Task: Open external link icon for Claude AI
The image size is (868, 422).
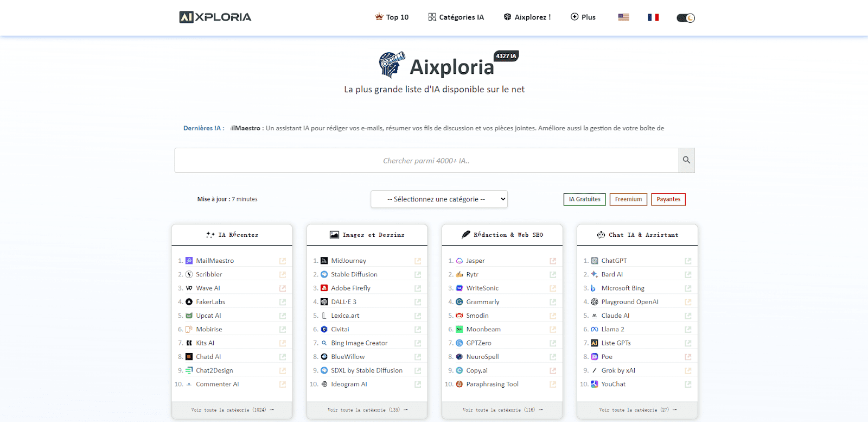Action: tap(688, 316)
